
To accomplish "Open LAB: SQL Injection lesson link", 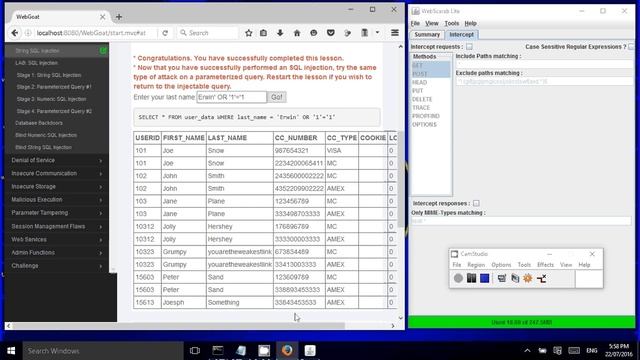I will coord(36,63).
